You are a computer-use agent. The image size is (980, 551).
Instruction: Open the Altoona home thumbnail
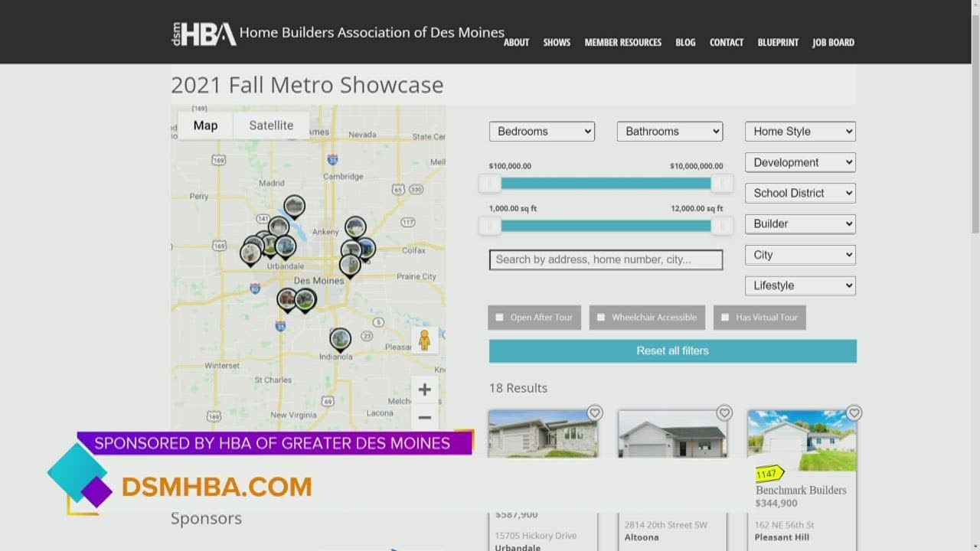click(x=672, y=433)
